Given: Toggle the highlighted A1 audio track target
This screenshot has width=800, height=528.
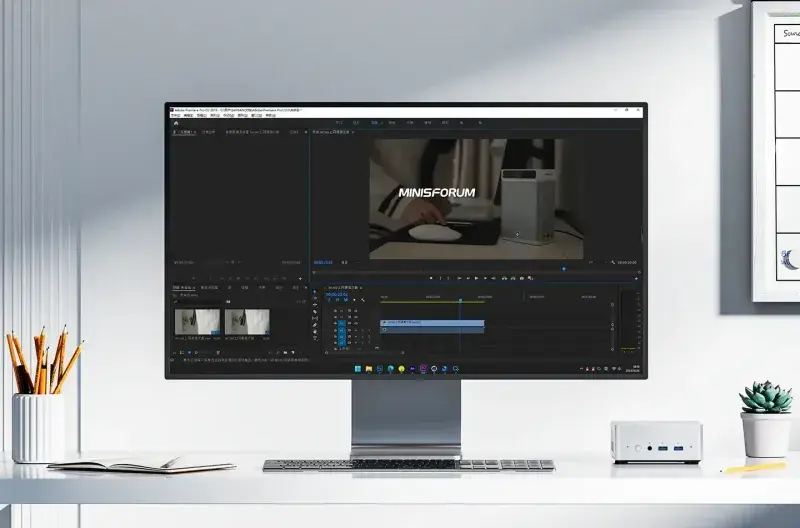Looking at the screenshot, I should (341, 329).
